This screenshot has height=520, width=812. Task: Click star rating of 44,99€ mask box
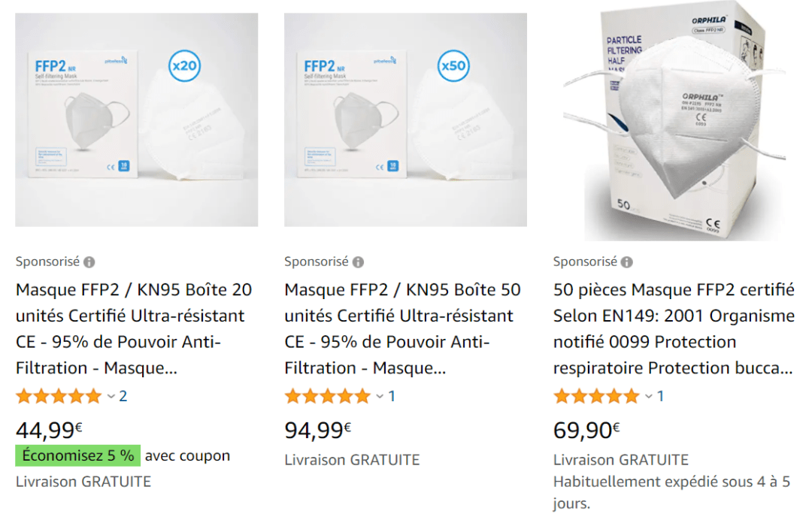(59, 396)
